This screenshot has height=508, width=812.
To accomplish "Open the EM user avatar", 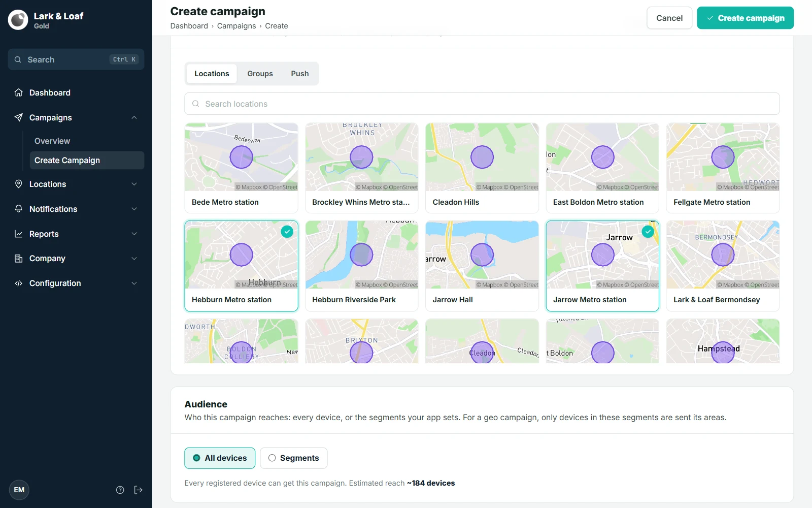I will 19,490.
